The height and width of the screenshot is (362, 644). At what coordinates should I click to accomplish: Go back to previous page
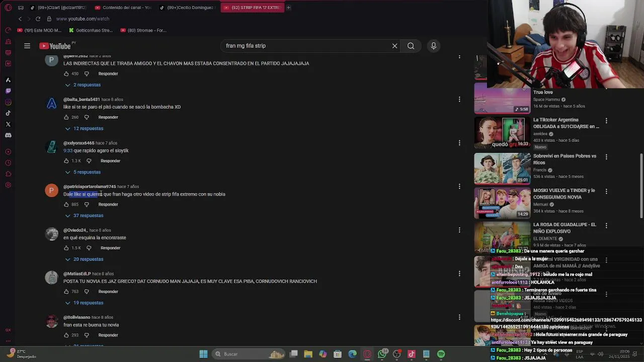[20, 19]
